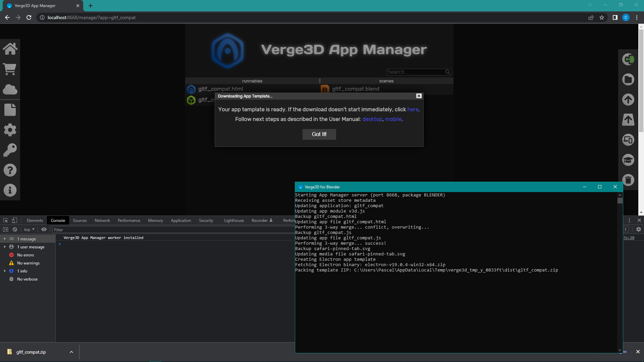Screen dimensions: 644x362
Task: Click the round upload arrow icon
Action: (x=628, y=100)
